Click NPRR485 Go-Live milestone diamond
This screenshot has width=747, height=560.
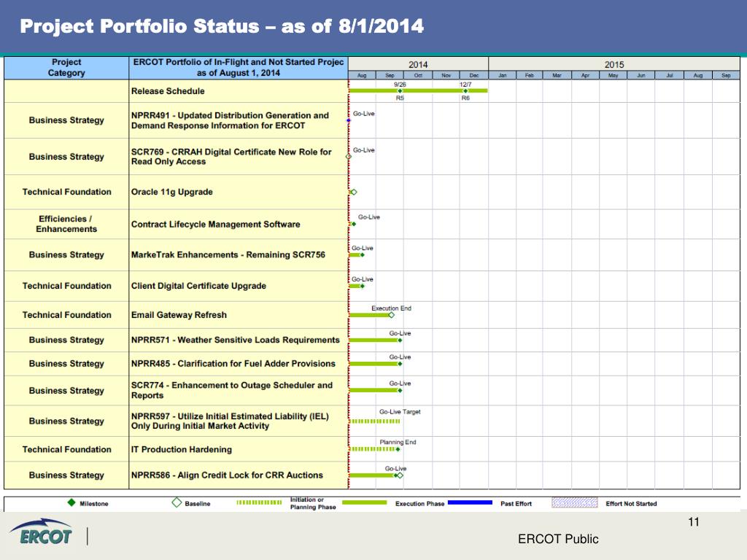pos(400,364)
